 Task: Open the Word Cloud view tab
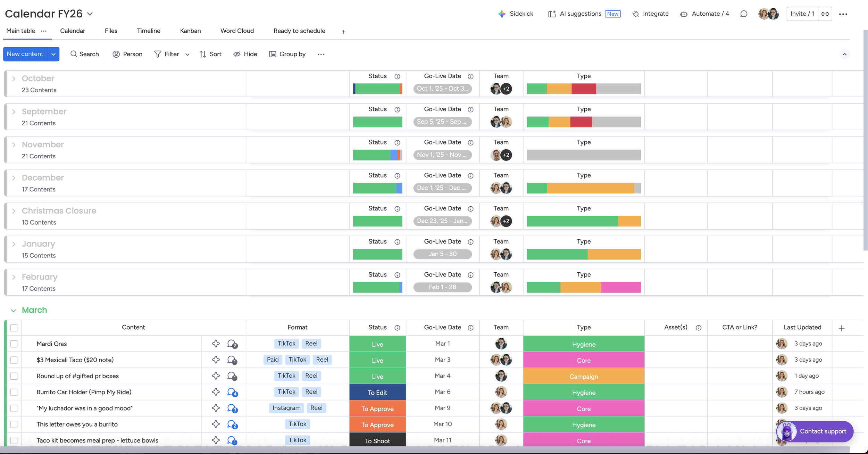click(x=237, y=31)
